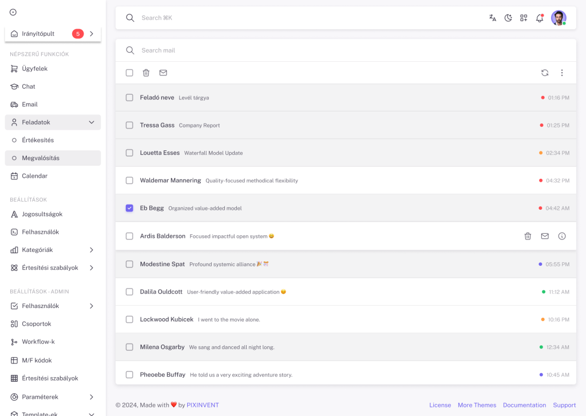Open info icon on Ardis Balderson row
The width and height of the screenshot is (586, 416).
(x=562, y=236)
